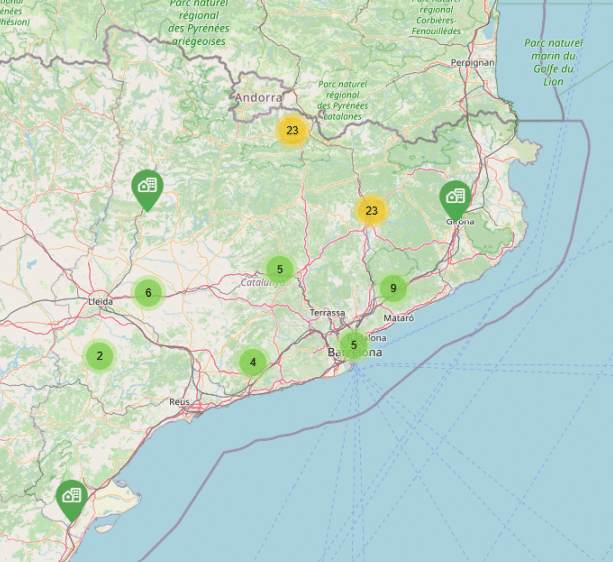Expand the 5 cluster above the Catalunya label
Image resolution: width=613 pixels, height=562 pixels.
pos(280,268)
